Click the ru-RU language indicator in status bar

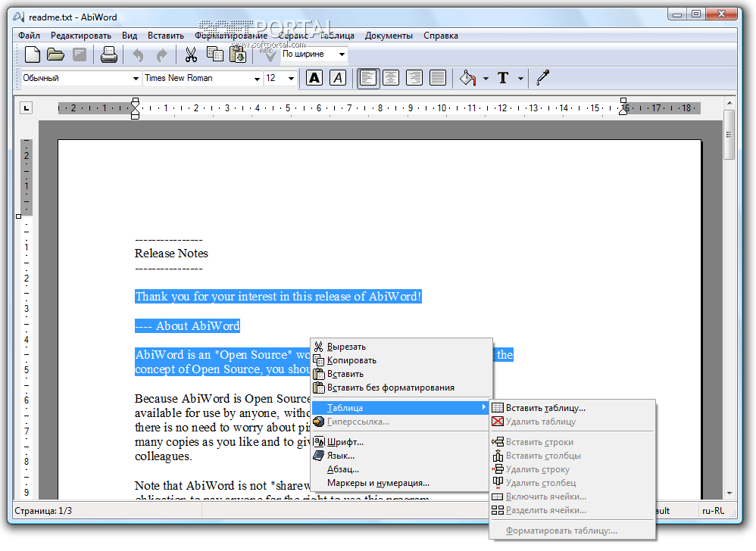tap(713, 511)
